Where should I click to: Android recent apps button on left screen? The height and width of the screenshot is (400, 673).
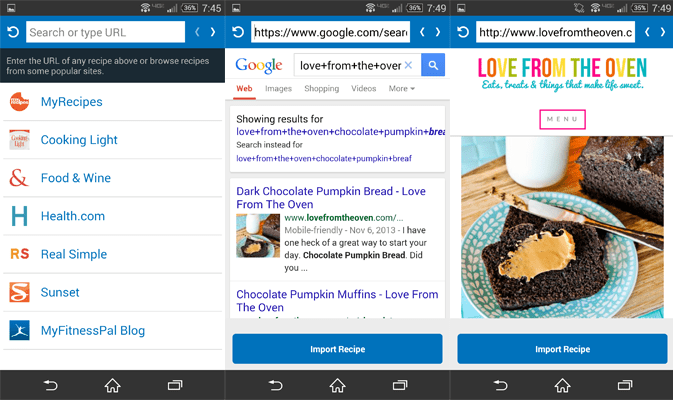point(175,385)
